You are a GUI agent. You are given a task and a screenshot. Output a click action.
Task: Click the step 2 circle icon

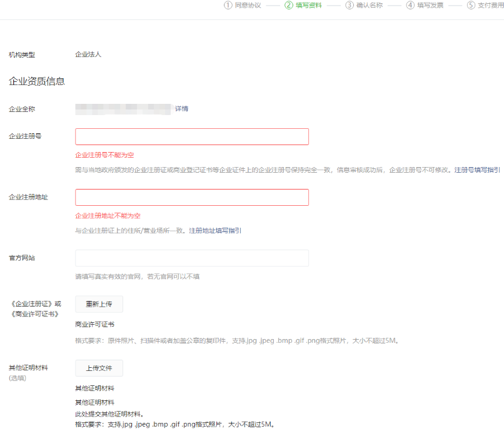pyautogui.click(x=289, y=5)
